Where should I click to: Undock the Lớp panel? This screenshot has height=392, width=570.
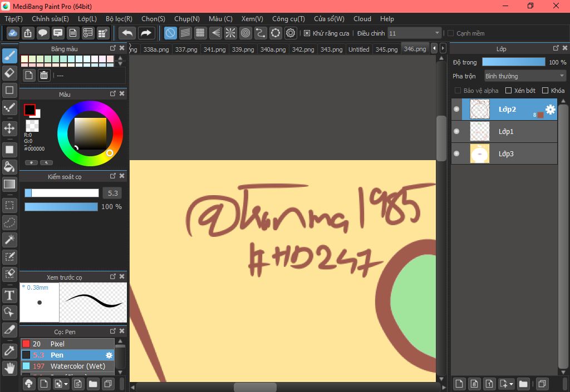[x=556, y=48]
